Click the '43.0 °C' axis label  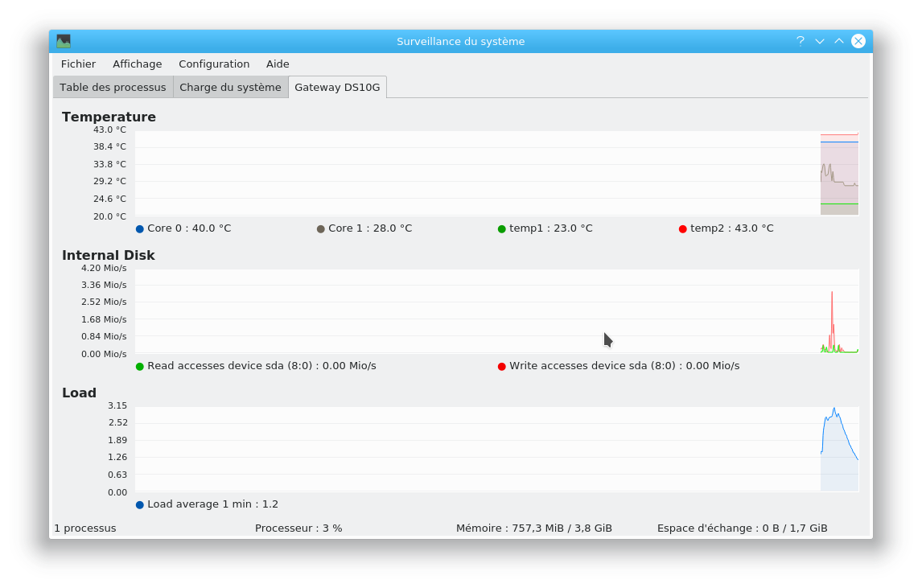(110, 130)
